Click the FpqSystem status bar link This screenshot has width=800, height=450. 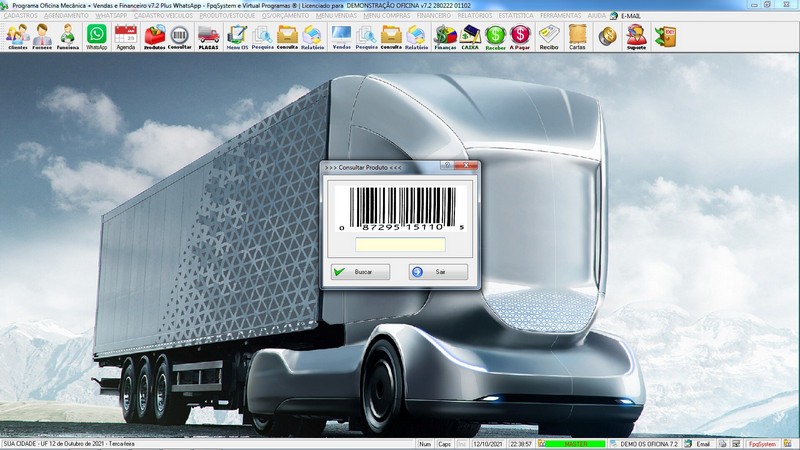pos(762,444)
